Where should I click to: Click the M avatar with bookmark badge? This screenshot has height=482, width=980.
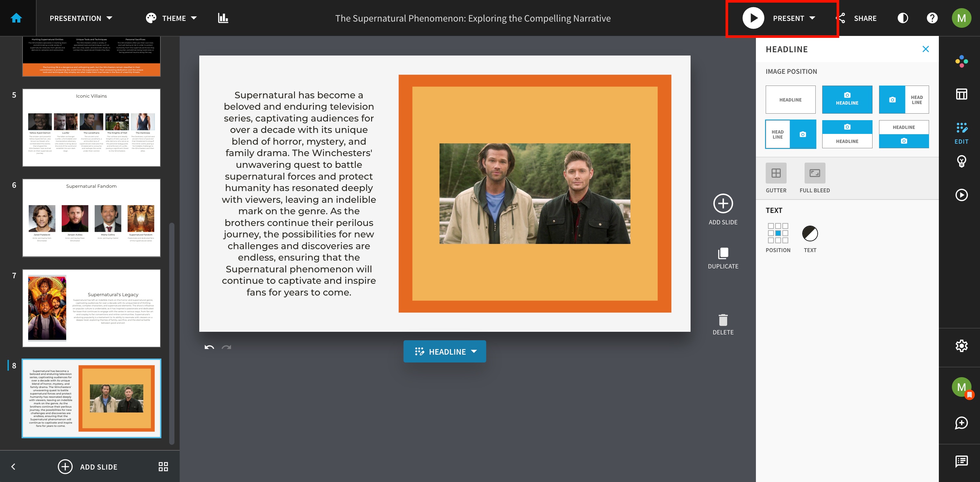pyautogui.click(x=961, y=387)
